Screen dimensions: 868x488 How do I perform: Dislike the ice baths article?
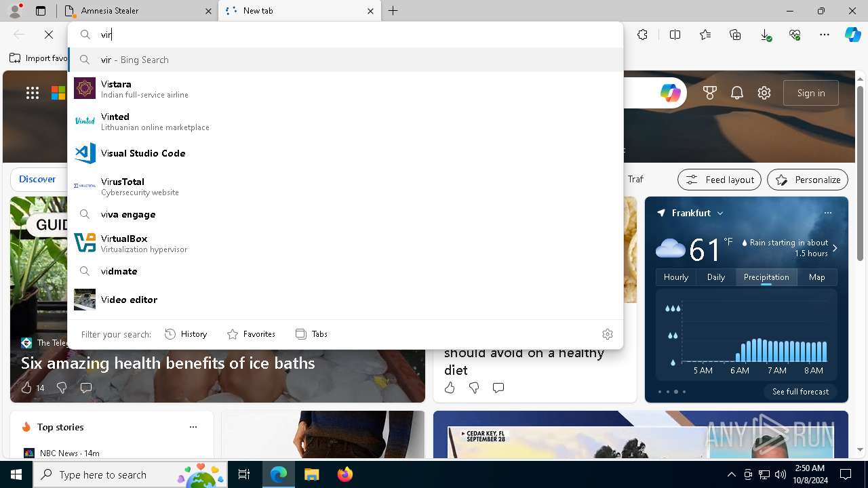click(x=62, y=388)
